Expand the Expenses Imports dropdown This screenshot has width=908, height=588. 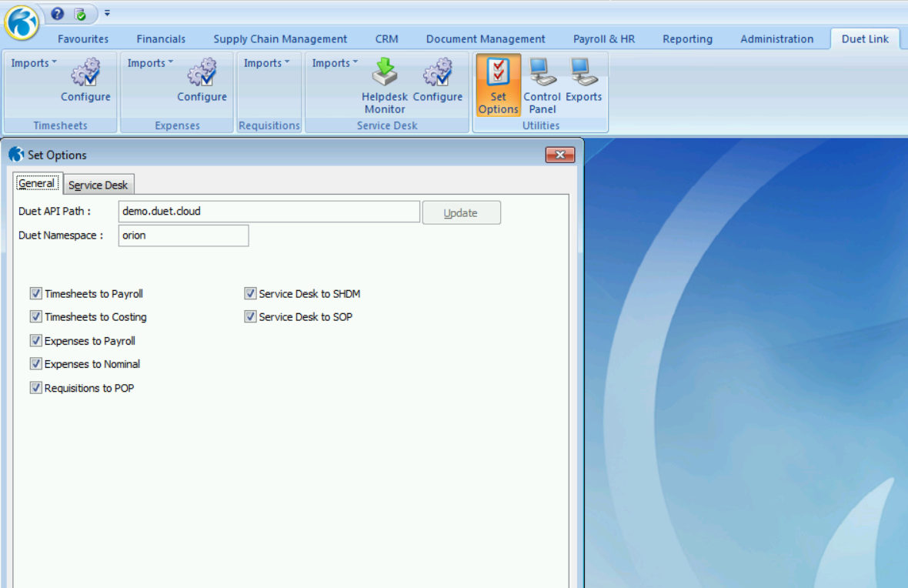151,62
